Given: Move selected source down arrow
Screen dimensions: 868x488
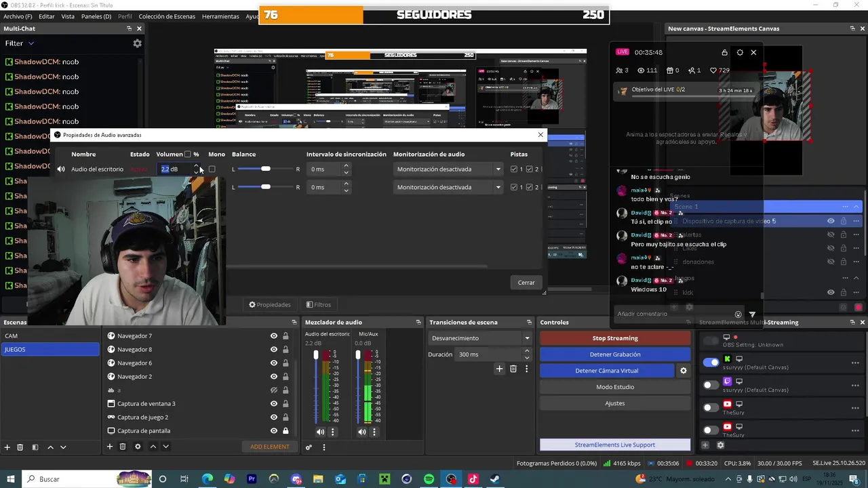Looking at the screenshot, I should (x=165, y=447).
